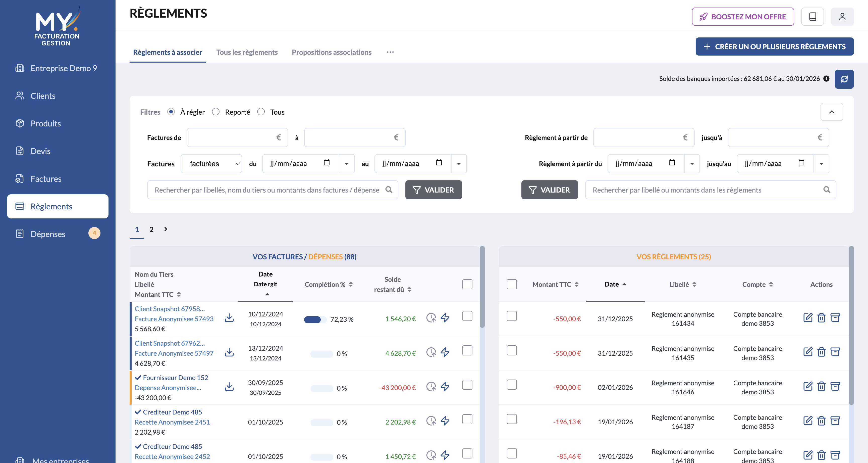Click 72,23 % completion progress bar
Screen dimensions: 868x463
[315, 319]
